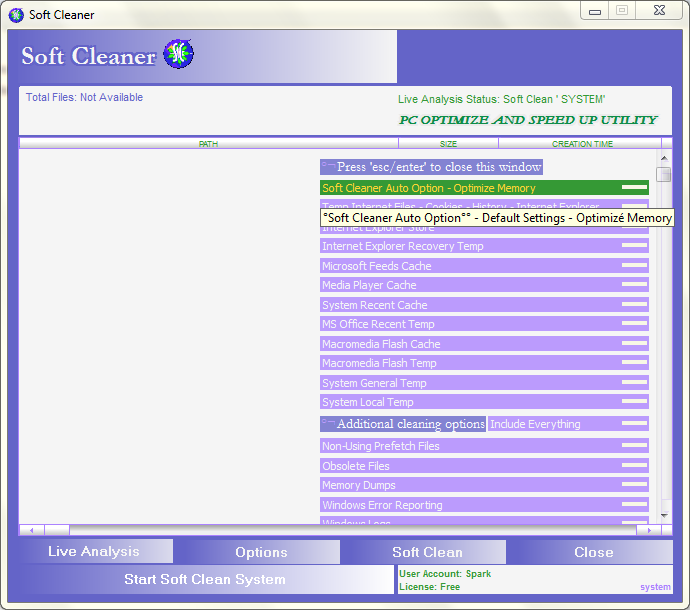Image resolution: width=690 pixels, height=610 pixels.
Task: Sort by the CREATION TIME column header
Action: 580,143
